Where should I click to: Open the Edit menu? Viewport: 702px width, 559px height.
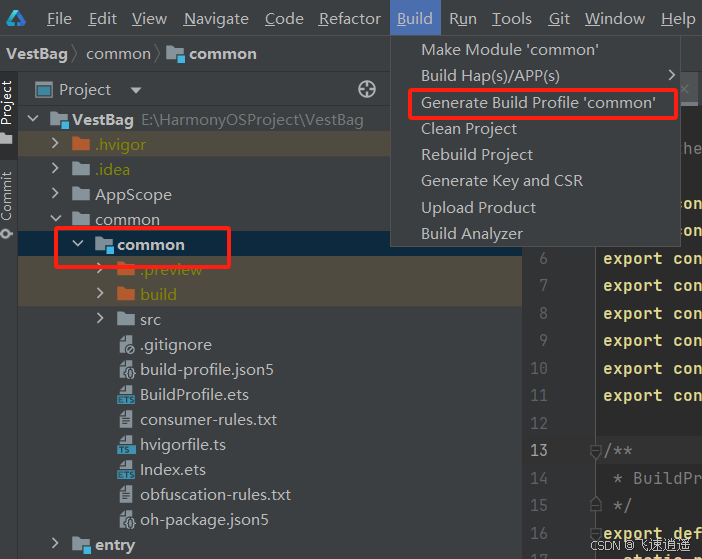[x=103, y=19]
